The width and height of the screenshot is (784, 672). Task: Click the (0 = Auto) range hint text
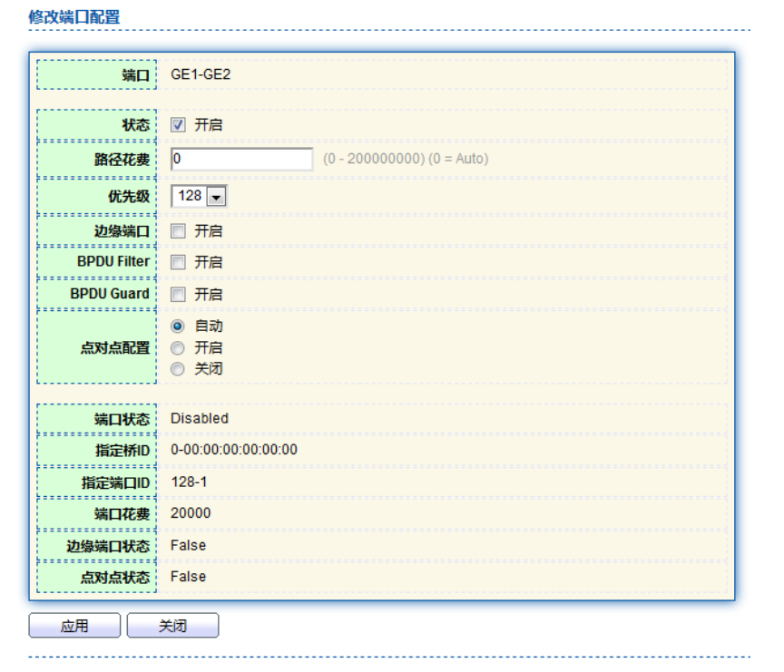point(458,159)
